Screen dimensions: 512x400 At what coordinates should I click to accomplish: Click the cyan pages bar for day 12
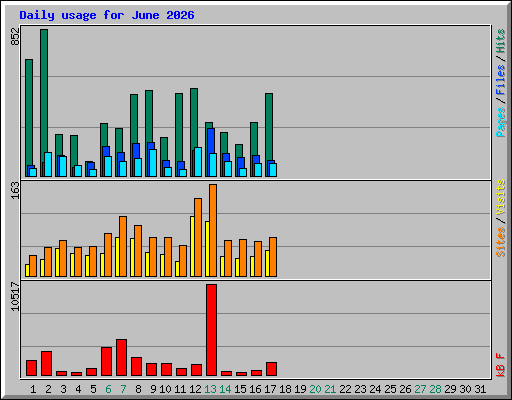tap(198, 162)
